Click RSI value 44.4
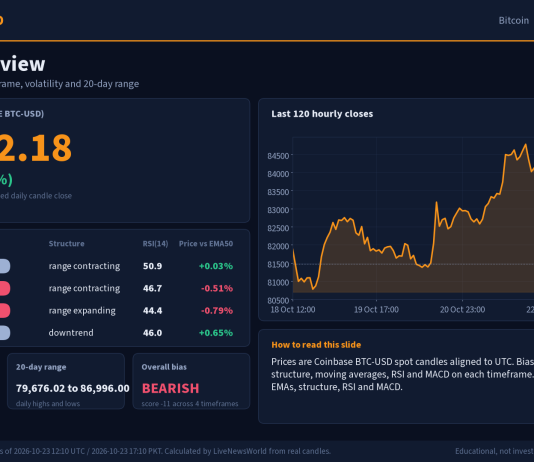The image size is (534, 462). 152,310
